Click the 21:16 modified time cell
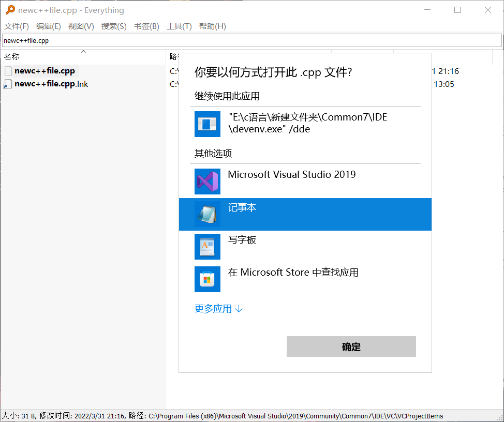504x422 pixels. coord(445,71)
